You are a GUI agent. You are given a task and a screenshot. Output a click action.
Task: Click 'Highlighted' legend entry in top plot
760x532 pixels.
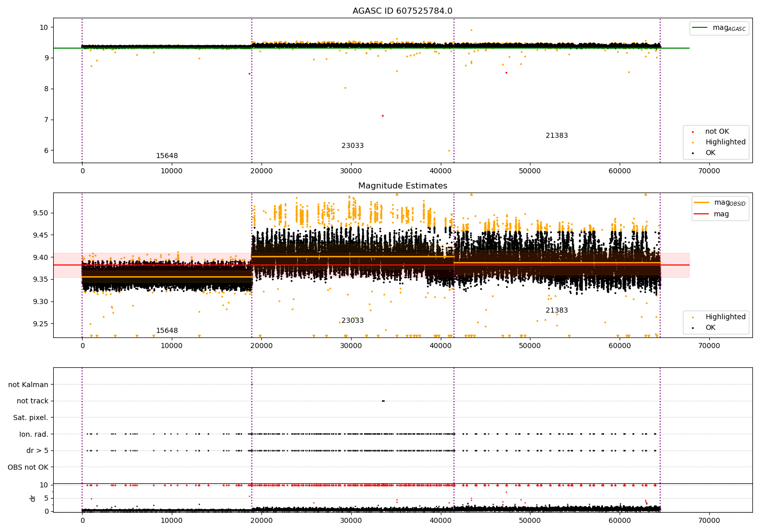[x=719, y=142]
